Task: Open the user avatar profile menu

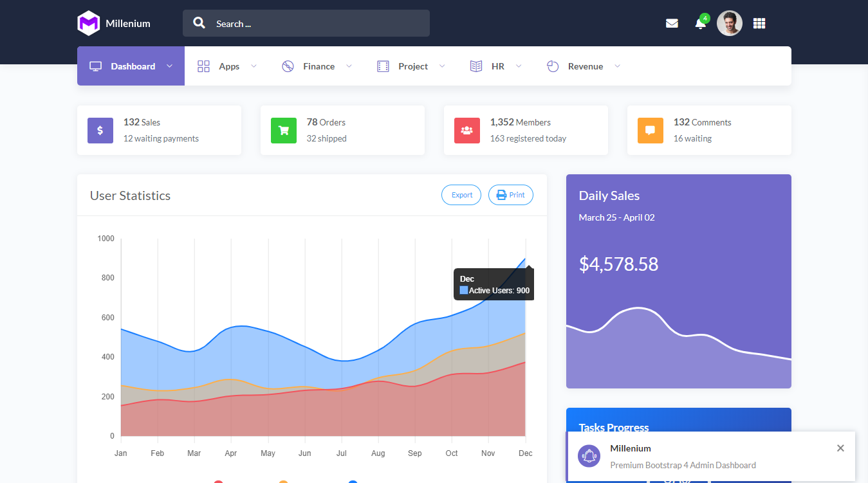Action: point(730,23)
